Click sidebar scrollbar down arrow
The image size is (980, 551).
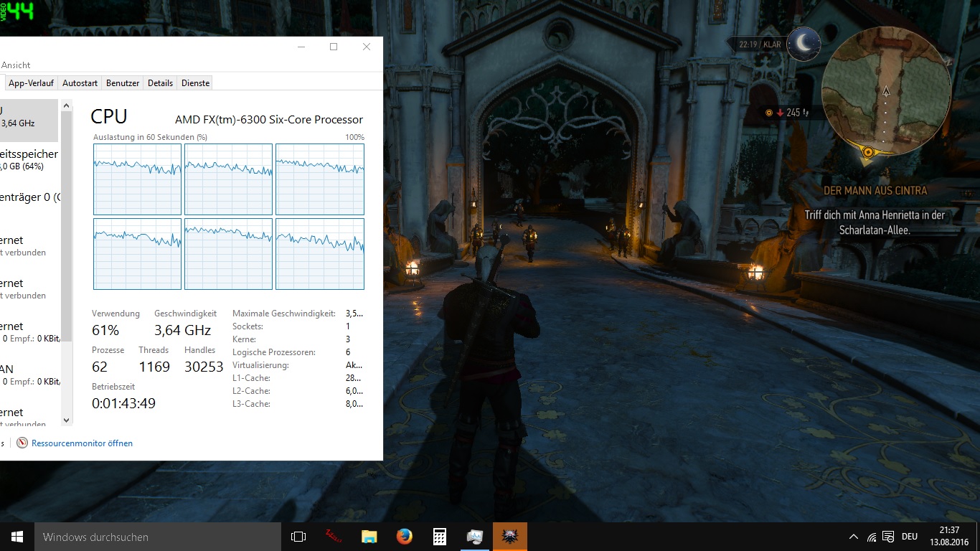tap(67, 420)
